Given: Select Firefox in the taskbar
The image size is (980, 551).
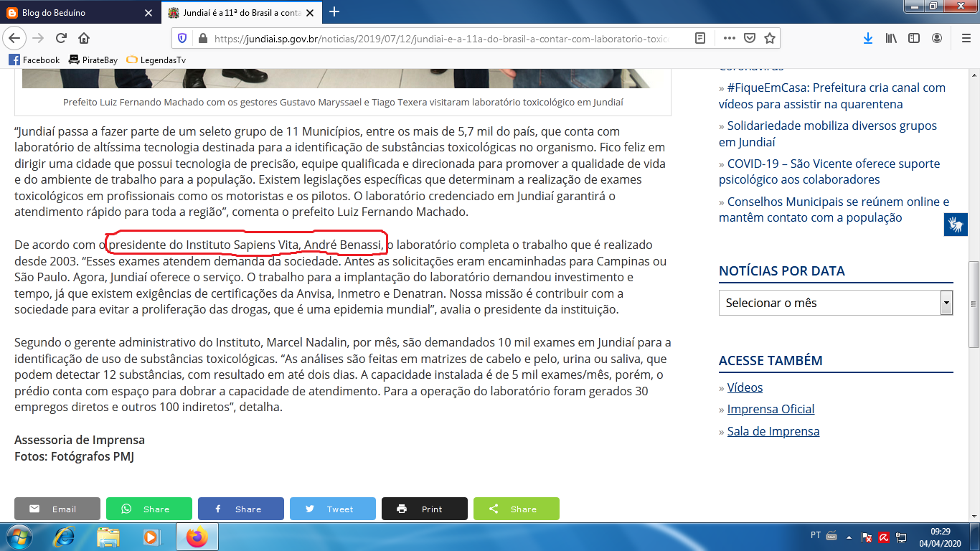Looking at the screenshot, I should (197, 537).
